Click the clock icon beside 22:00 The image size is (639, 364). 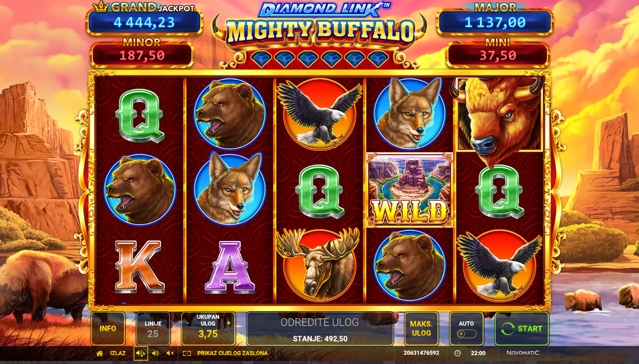tap(457, 353)
